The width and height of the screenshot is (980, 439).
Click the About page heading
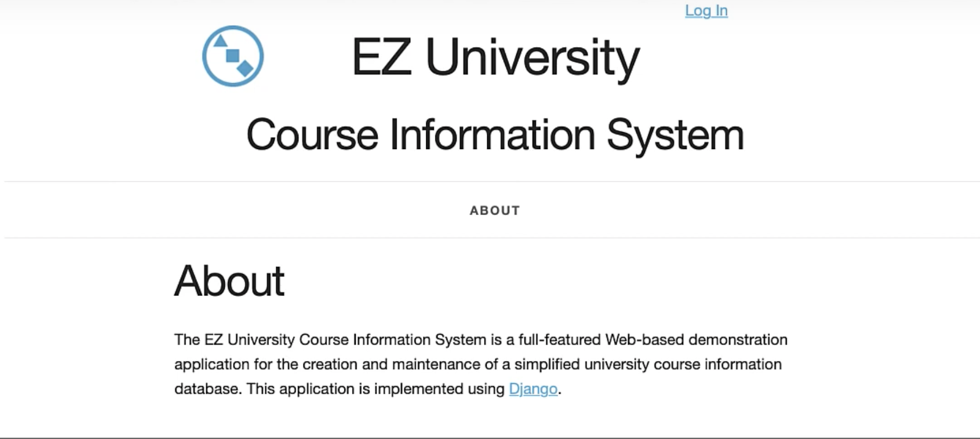(230, 281)
